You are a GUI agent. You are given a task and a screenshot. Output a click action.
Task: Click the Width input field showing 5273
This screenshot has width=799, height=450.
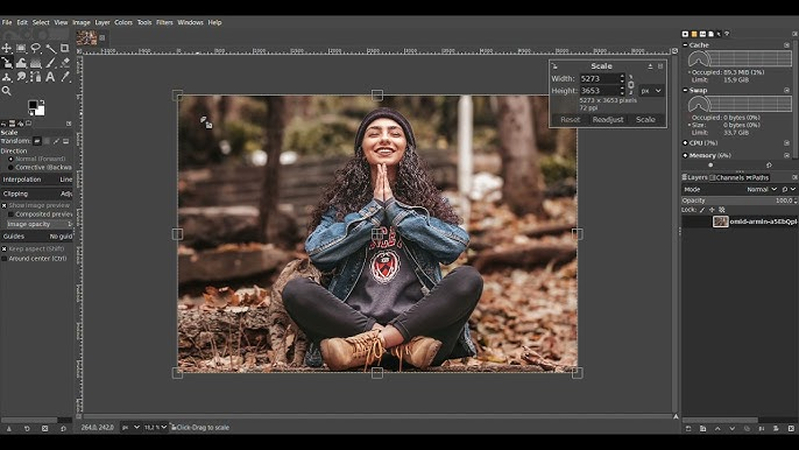coord(599,79)
